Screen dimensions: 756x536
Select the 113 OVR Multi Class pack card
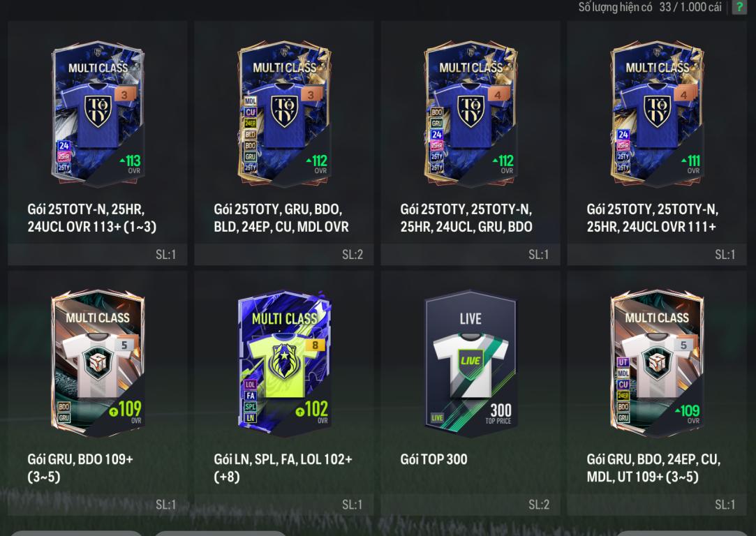tap(98, 114)
